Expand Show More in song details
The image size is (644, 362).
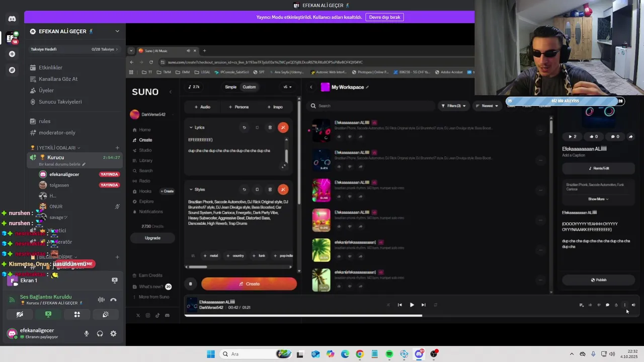(598, 199)
